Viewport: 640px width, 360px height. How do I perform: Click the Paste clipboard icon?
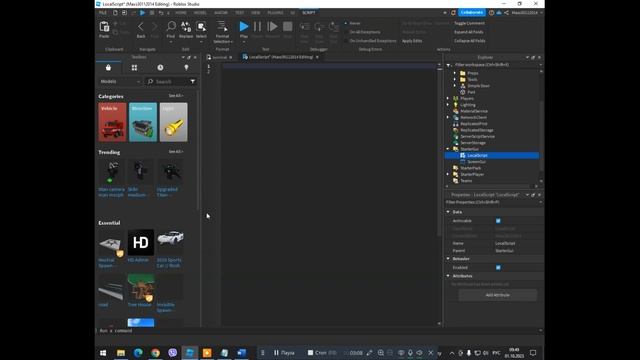104,27
